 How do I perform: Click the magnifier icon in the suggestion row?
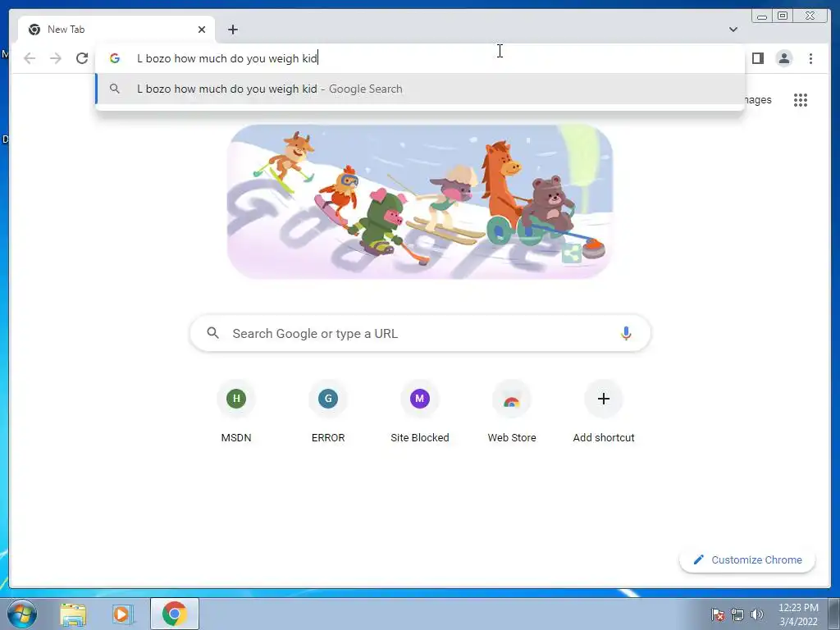point(115,89)
